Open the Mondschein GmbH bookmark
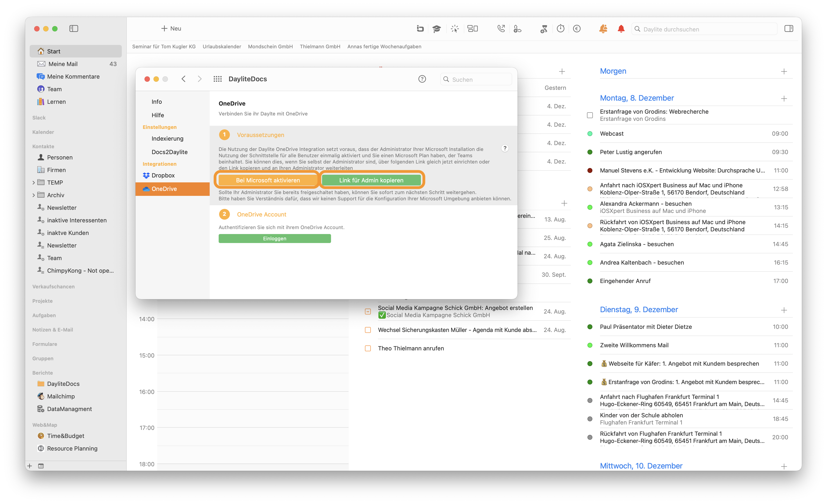 click(x=270, y=47)
